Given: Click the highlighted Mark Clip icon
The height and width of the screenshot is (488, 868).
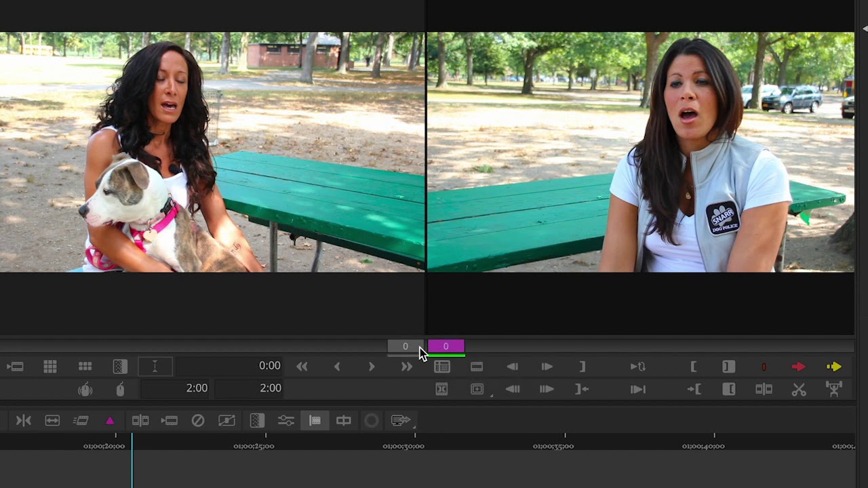Looking at the screenshot, I should tap(728, 367).
